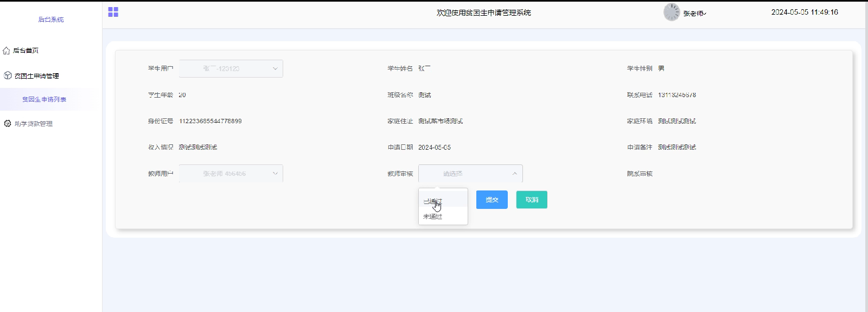Open 贫困生申请列表 in the sidebar
Viewport: 868px width, 312px height.
click(x=44, y=100)
